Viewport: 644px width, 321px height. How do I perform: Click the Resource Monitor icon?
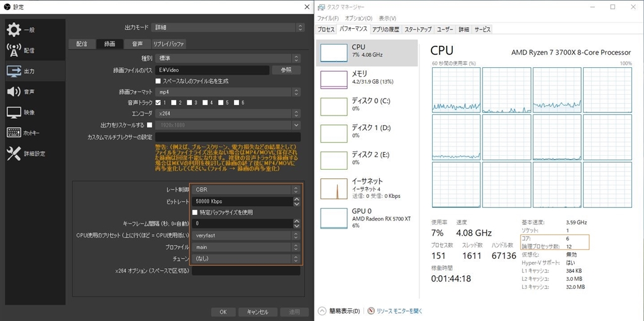coord(371,311)
